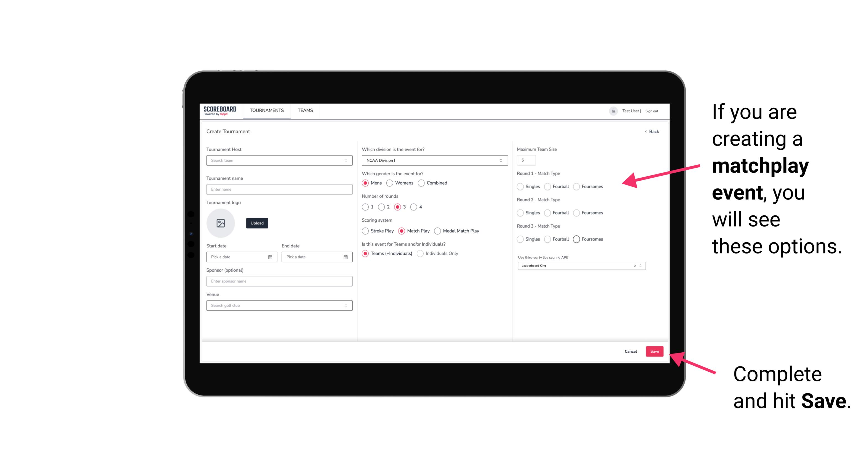This screenshot has height=467, width=868.
Task: Click the tournament logo upload icon
Action: [x=221, y=223]
